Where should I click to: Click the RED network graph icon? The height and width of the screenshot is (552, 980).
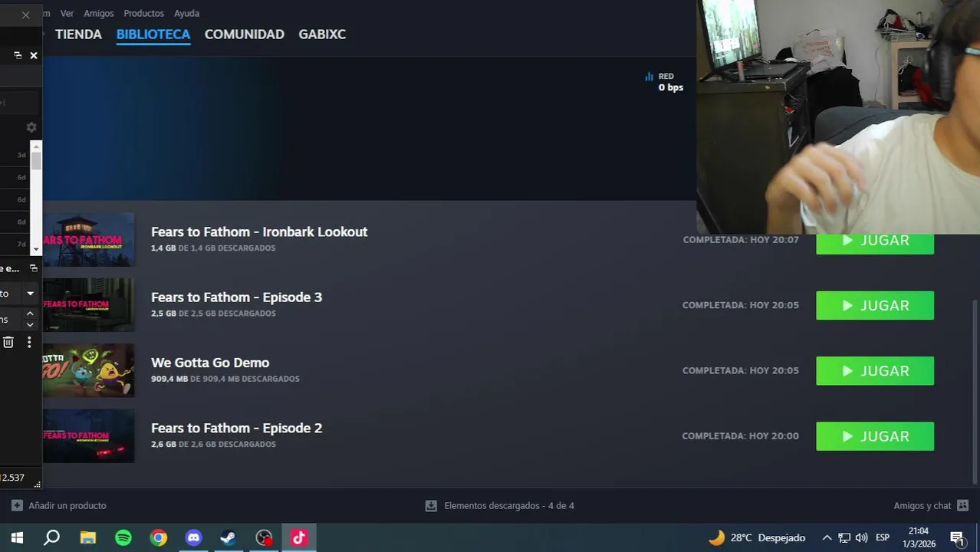(649, 77)
